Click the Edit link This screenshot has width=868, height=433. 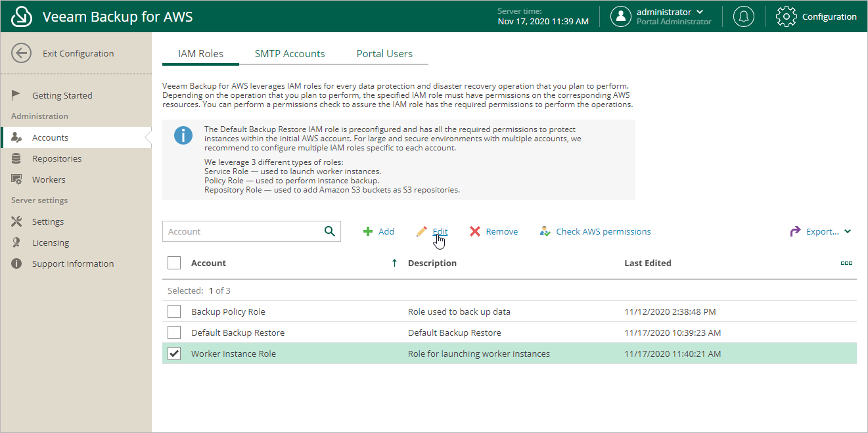pos(440,231)
